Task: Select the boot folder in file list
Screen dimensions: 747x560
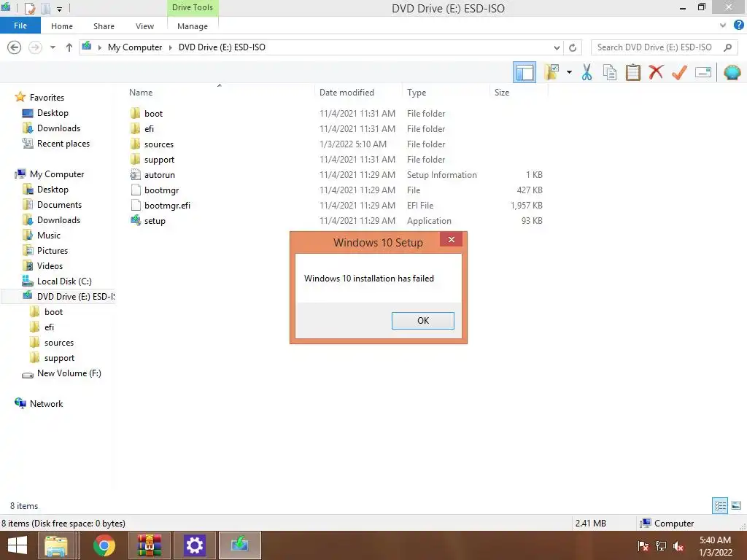Action: point(153,113)
